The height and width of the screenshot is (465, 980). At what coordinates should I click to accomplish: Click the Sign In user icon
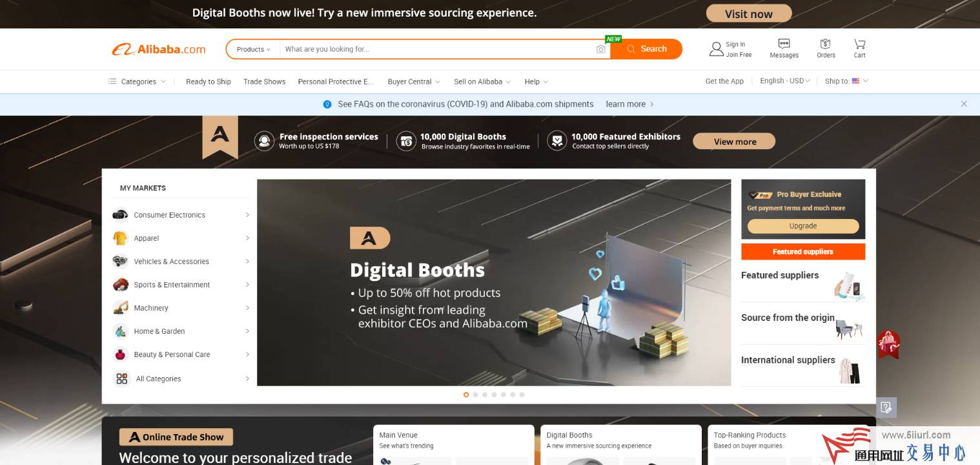pyautogui.click(x=716, y=49)
